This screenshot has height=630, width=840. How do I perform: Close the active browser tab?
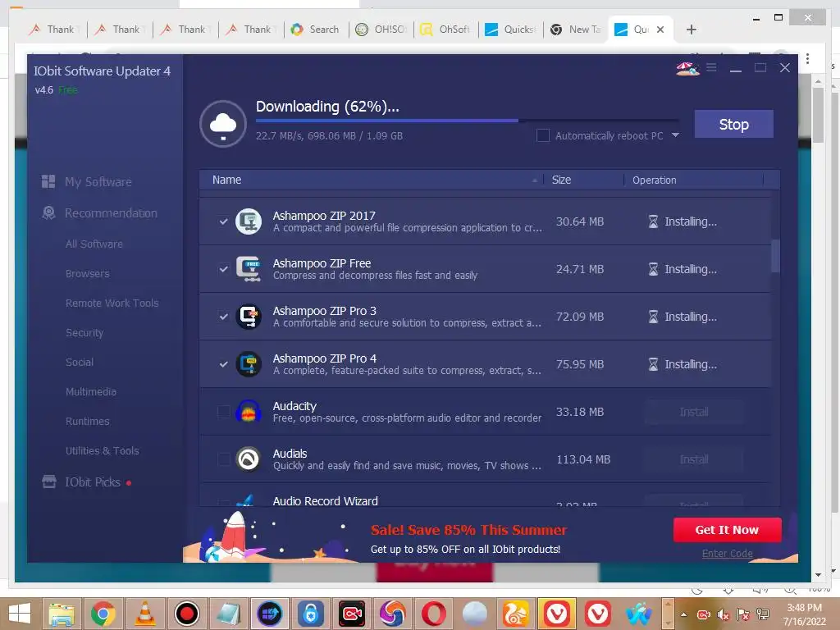pyautogui.click(x=660, y=30)
